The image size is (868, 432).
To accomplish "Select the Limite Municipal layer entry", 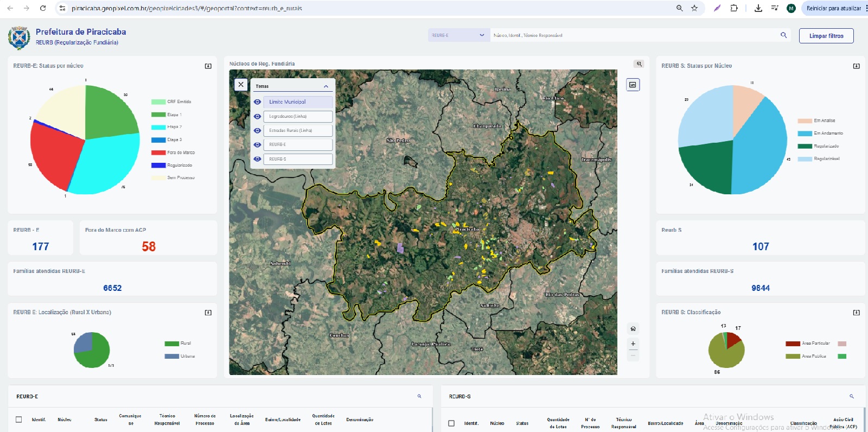I will pos(298,102).
